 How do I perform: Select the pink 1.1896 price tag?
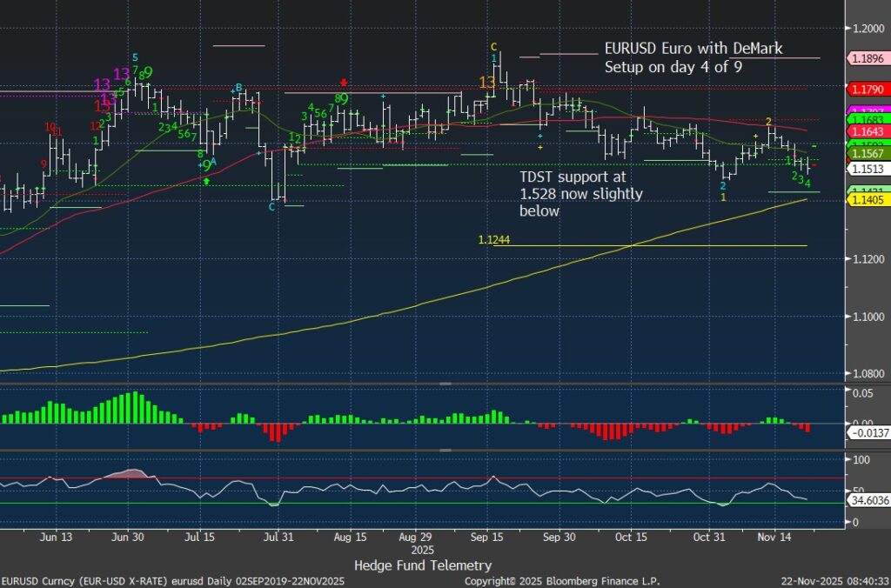tap(866, 58)
